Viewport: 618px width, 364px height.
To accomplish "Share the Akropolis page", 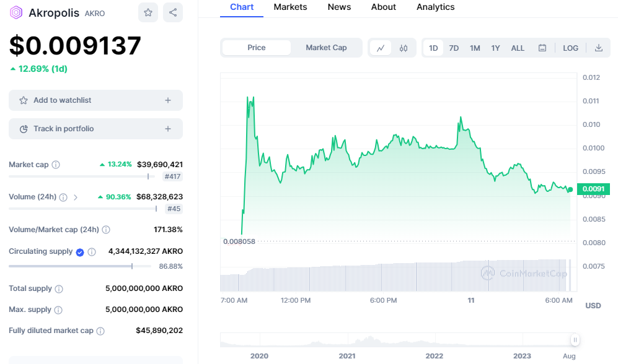I will click(x=172, y=12).
